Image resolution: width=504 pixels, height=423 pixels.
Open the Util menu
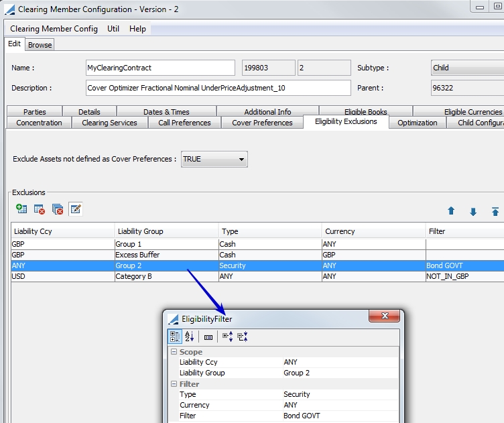tap(113, 29)
